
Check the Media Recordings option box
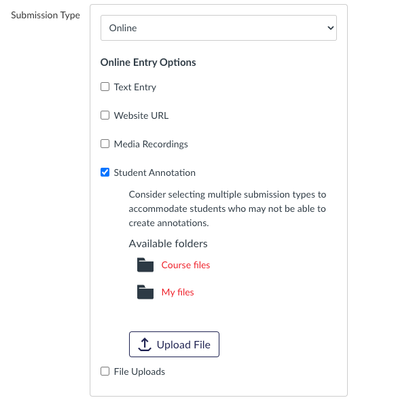click(105, 144)
